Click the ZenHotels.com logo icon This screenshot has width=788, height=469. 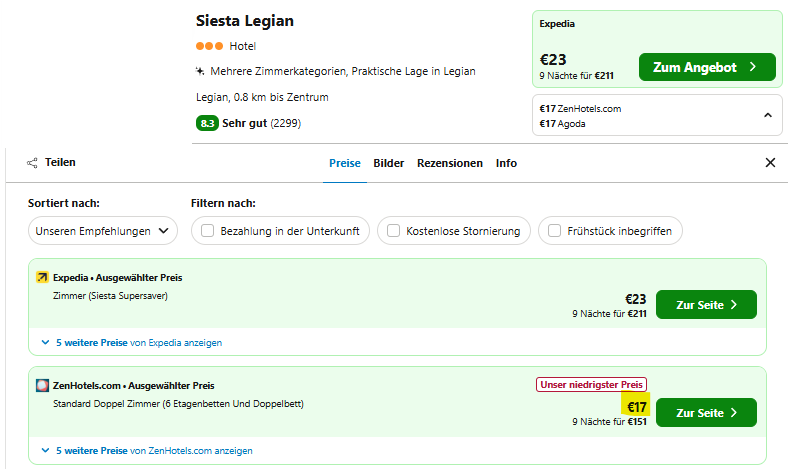pos(42,386)
